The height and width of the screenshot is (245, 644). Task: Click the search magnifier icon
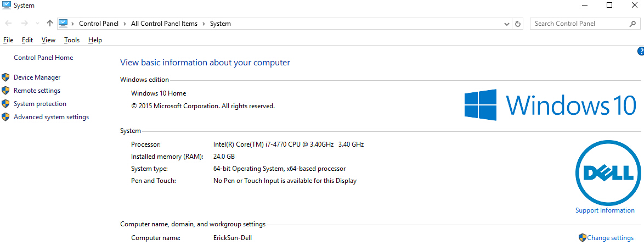[632, 24]
